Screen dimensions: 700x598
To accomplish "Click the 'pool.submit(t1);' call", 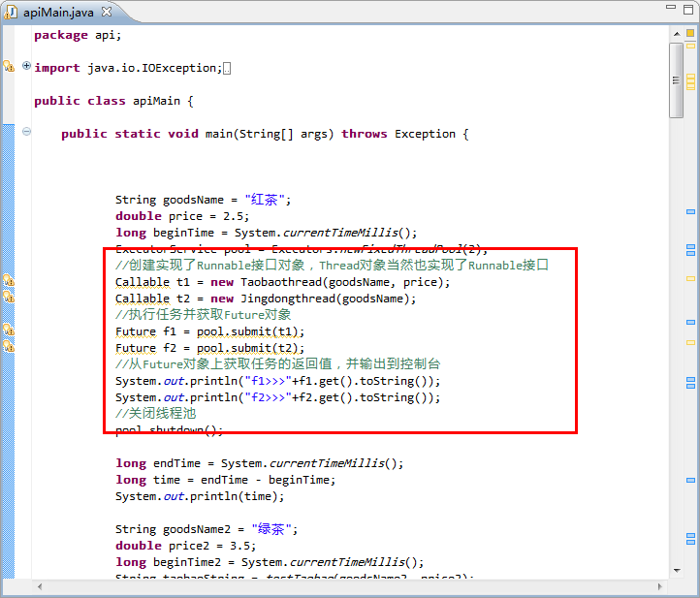I will coord(250,332).
